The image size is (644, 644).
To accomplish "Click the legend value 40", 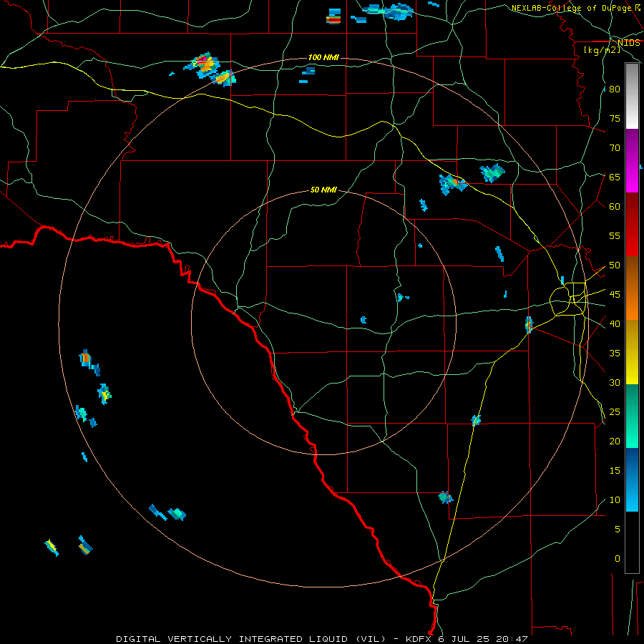I will [x=615, y=324].
